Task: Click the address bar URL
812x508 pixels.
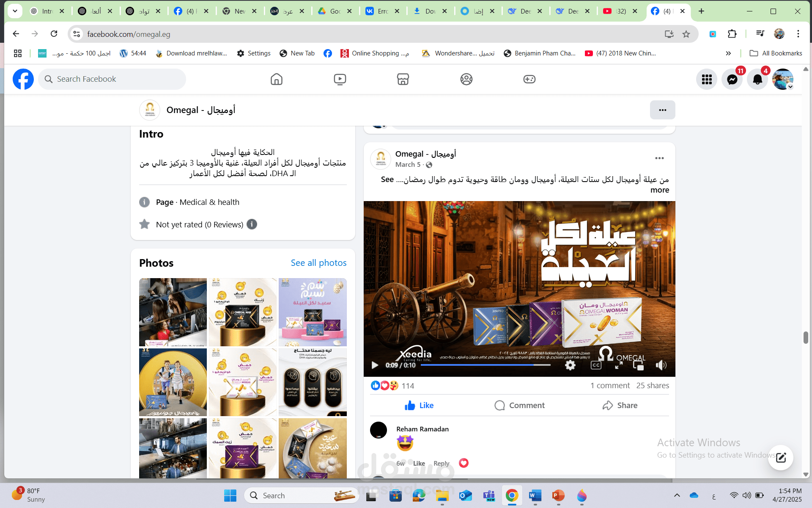Action: pyautogui.click(x=129, y=34)
